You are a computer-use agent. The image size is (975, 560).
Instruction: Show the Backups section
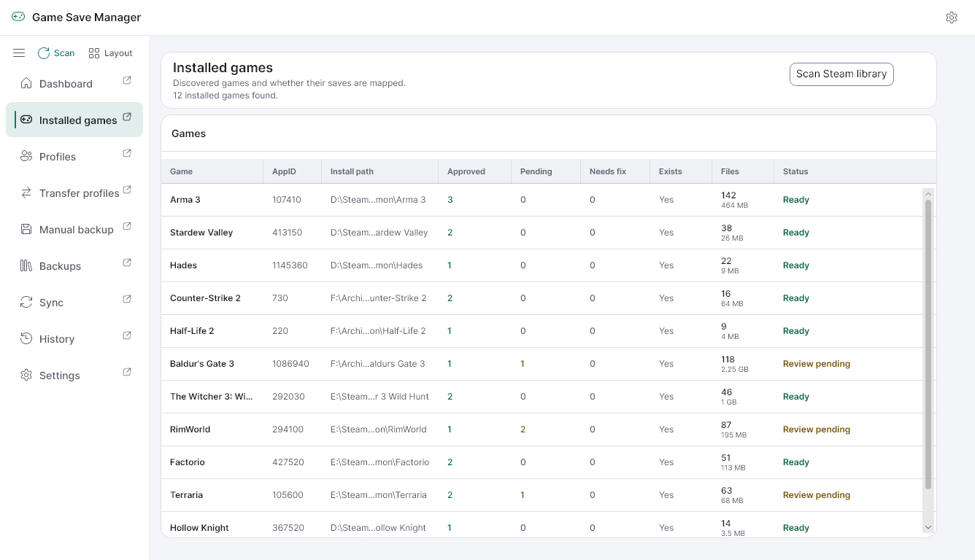(74, 265)
